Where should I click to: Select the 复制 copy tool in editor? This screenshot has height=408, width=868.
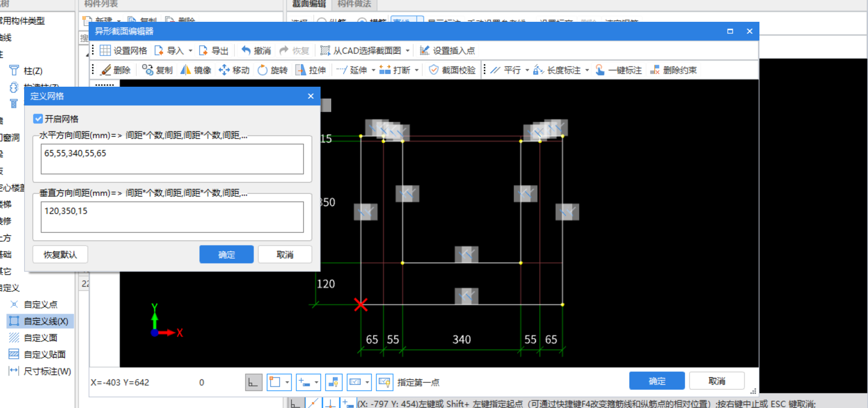pyautogui.click(x=158, y=70)
